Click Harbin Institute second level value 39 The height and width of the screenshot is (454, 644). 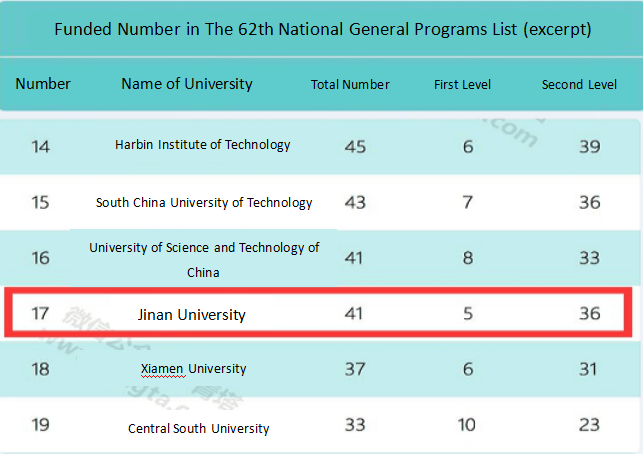click(x=590, y=147)
